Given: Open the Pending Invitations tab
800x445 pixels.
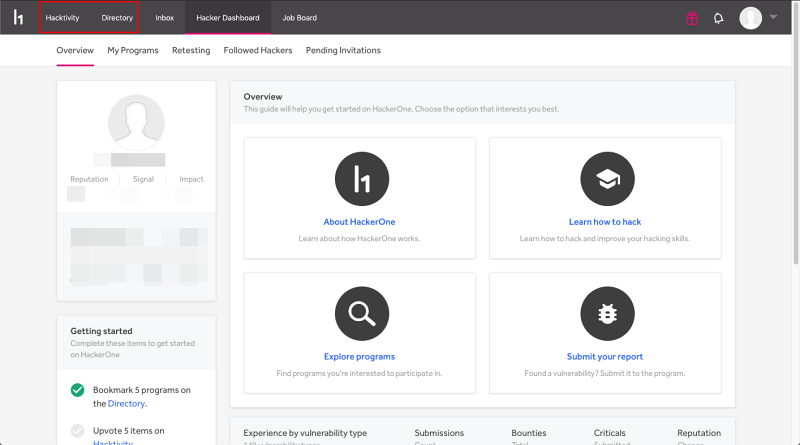Looking at the screenshot, I should [343, 51].
